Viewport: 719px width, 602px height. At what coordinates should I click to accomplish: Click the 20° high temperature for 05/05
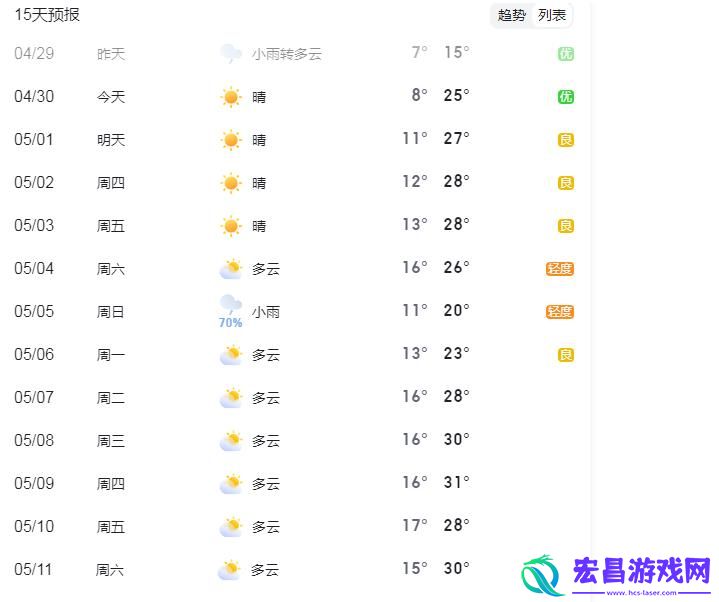pos(456,310)
